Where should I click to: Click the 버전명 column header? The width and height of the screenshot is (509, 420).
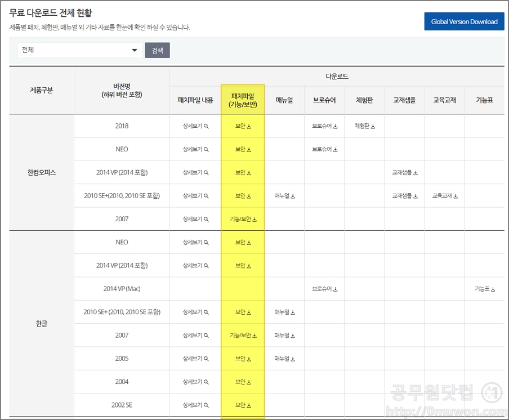(x=122, y=90)
